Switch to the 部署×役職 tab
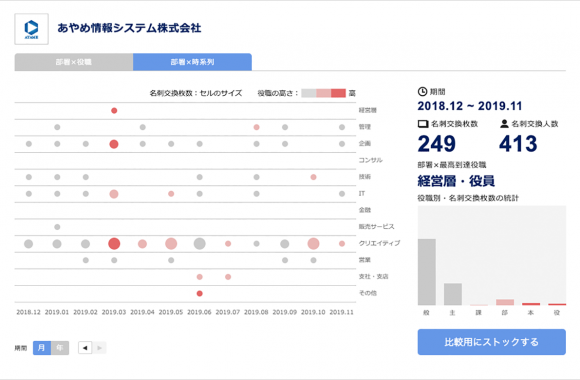The height and width of the screenshot is (380, 580). click(74, 62)
